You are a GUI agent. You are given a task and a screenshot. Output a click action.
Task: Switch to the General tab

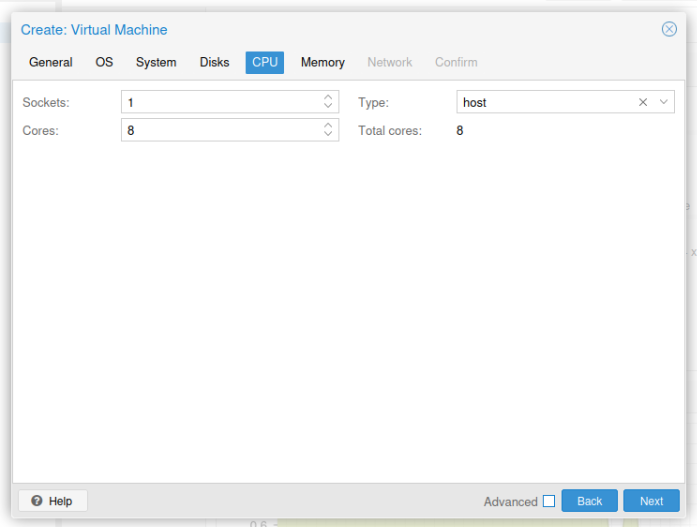pyautogui.click(x=50, y=62)
